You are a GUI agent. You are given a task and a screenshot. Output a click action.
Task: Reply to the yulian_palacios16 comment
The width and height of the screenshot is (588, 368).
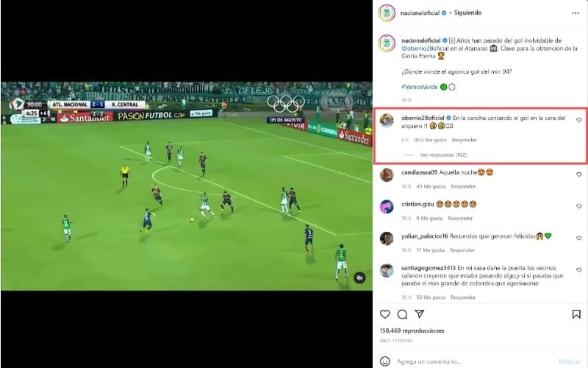pos(462,250)
